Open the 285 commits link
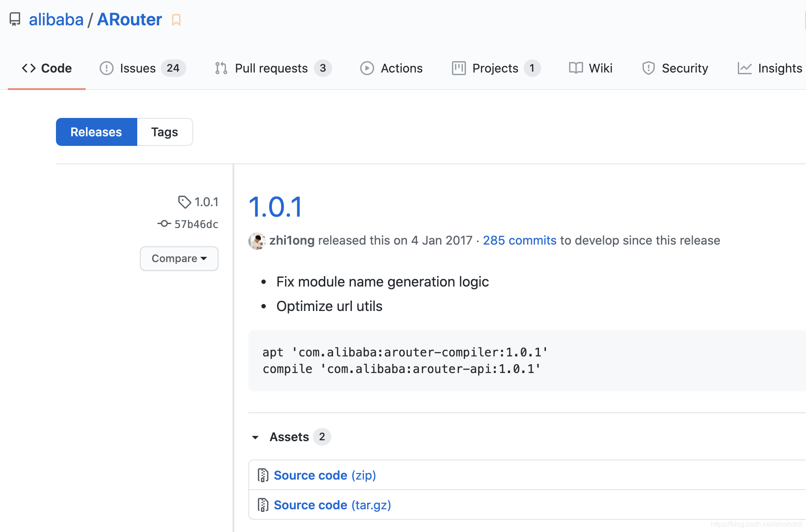The image size is (806, 532). click(520, 240)
